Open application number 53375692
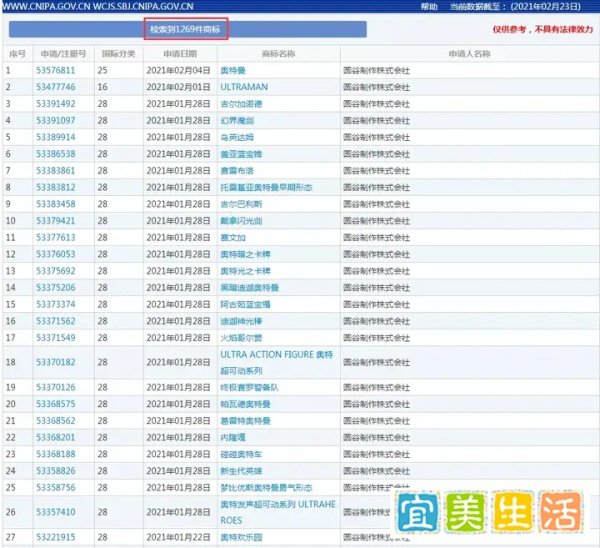This screenshot has height=548, width=600. [x=55, y=271]
